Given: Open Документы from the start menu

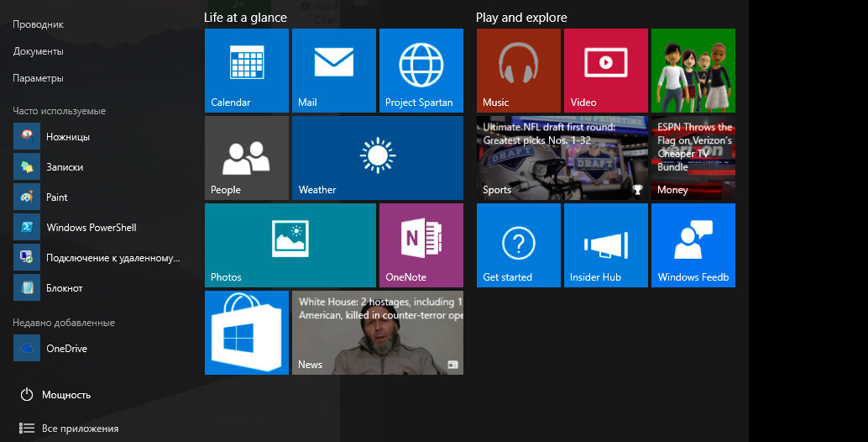Looking at the screenshot, I should pos(39,51).
